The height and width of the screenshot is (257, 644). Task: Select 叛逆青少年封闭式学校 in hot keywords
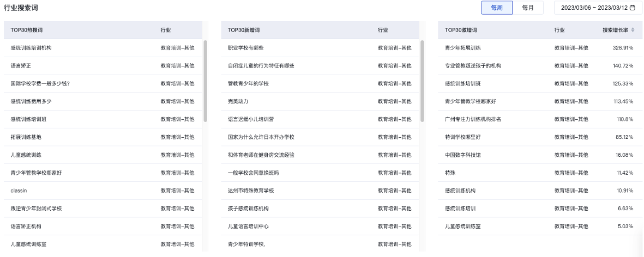coord(36,209)
